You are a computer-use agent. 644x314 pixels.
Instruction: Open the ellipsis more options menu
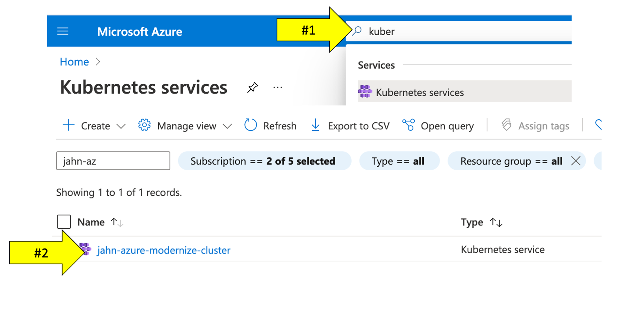[278, 87]
